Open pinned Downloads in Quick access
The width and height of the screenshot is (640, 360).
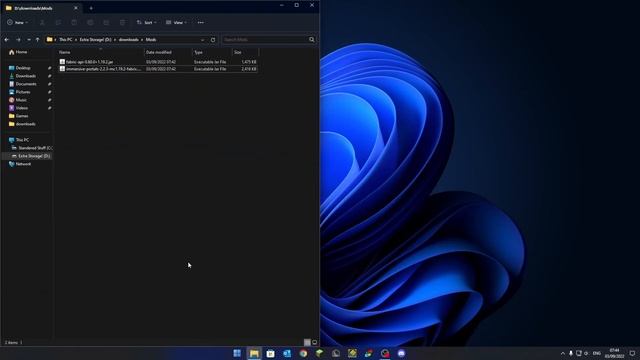point(25,76)
